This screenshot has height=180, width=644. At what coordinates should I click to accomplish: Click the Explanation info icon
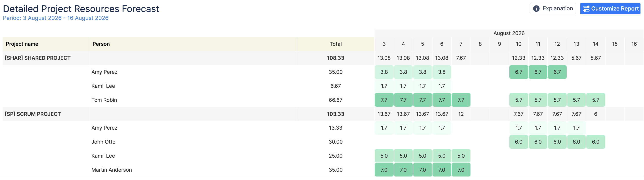(x=536, y=9)
